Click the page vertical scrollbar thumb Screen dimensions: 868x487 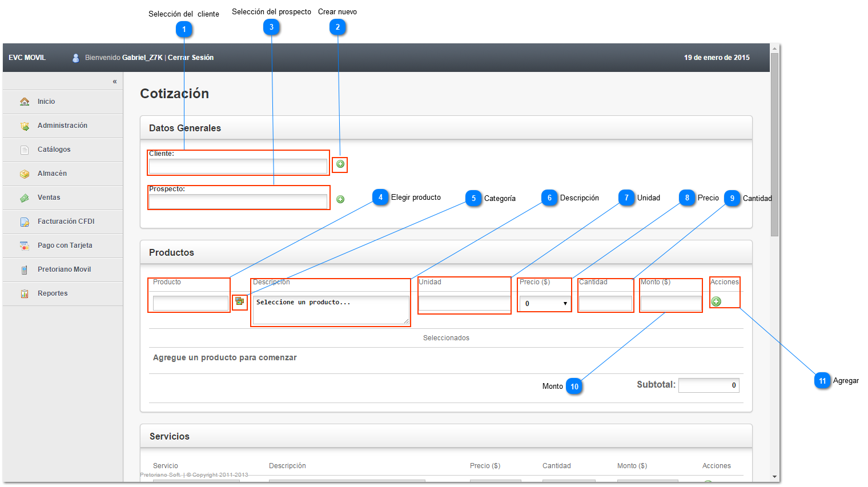coord(774,144)
